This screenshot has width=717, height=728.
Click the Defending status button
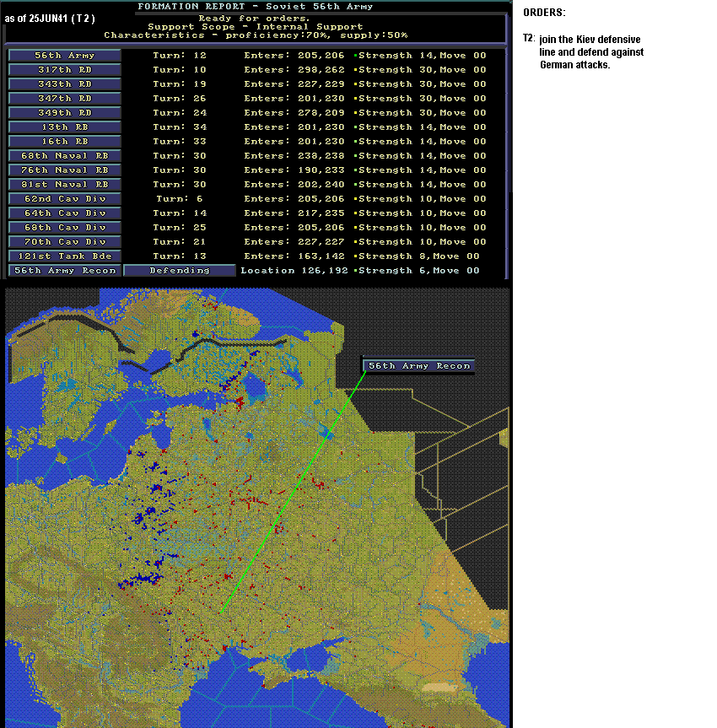pyautogui.click(x=180, y=271)
